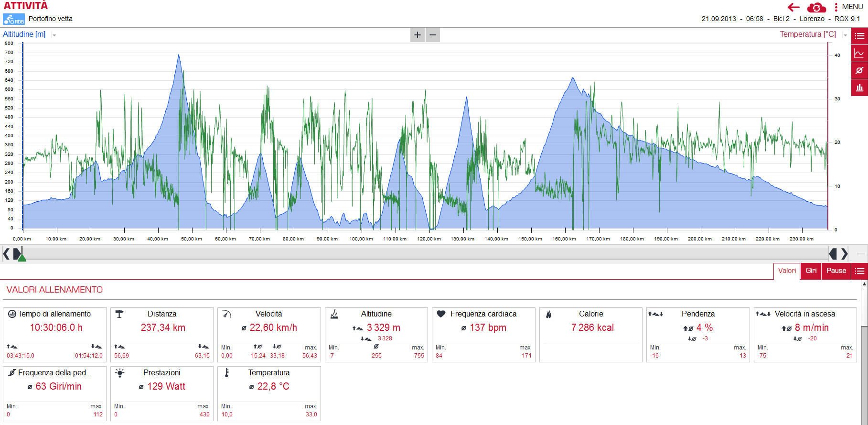Open the chart list view icon
868x425 pixels.
click(859, 36)
